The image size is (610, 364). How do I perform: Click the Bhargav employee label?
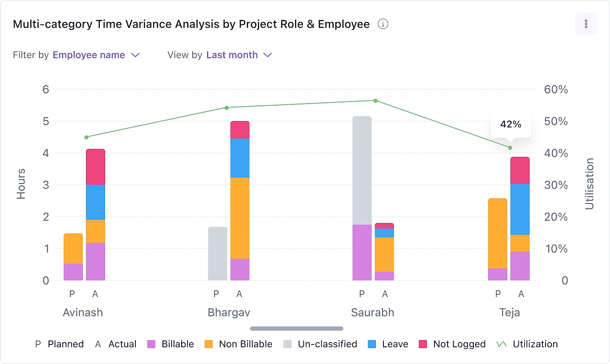pyautogui.click(x=229, y=313)
